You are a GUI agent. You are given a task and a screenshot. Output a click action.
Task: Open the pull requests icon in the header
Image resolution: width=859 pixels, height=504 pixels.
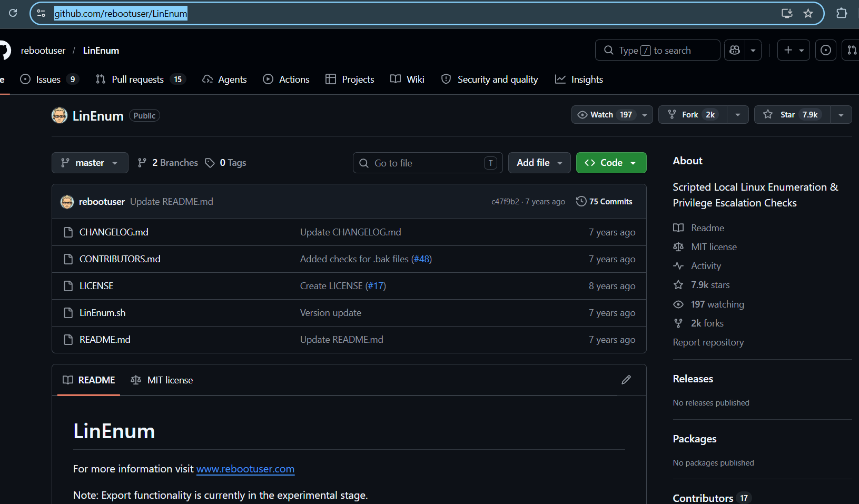click(851, 50)
